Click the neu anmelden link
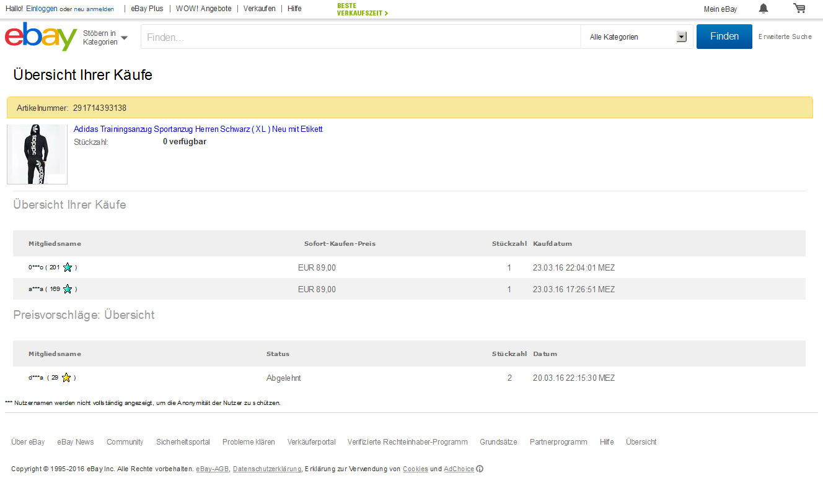823x504 pixels. (94, 9)
